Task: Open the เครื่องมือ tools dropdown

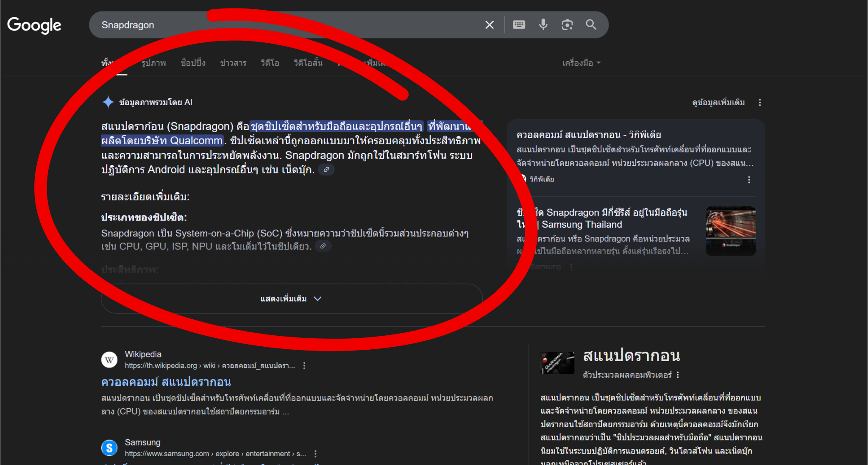Action: pyautogui.click(x=581, y=63)
